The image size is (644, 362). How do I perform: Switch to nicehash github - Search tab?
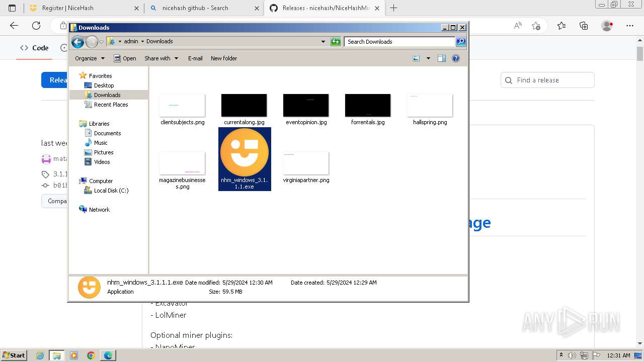coord(204,8)
